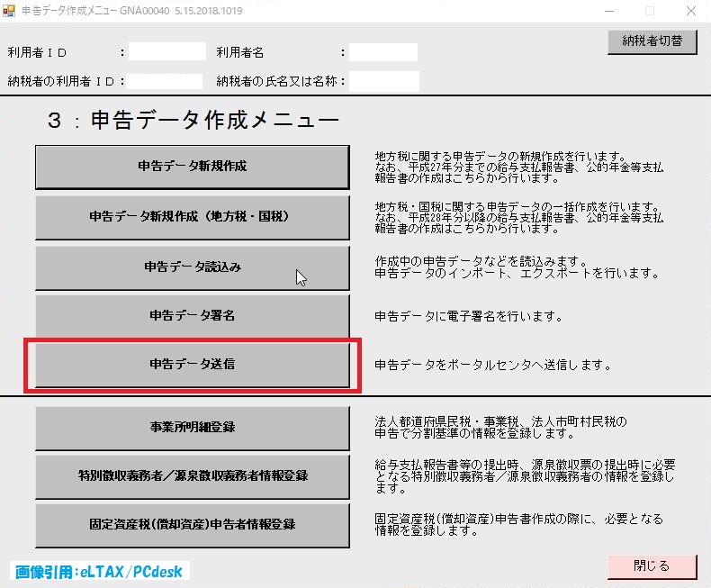The image size is (711, 588).
Task: Click the 申告データ新規作成 button
Action: [193, 167]
